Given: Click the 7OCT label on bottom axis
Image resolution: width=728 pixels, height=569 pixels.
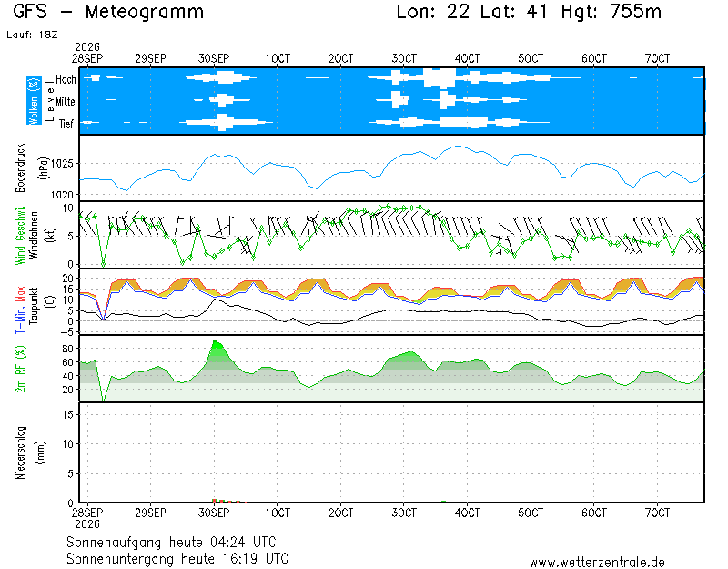Looking at the screenshot, I should click(x=657, y=513).
